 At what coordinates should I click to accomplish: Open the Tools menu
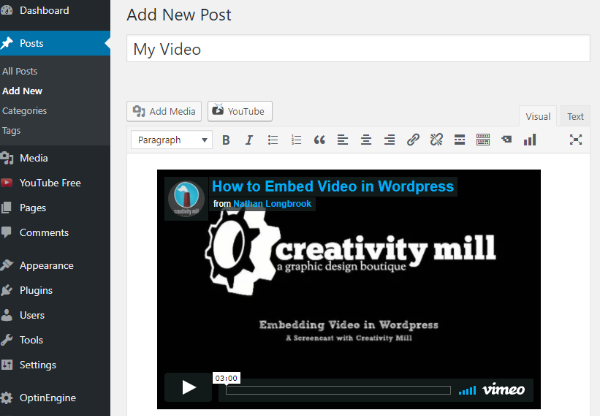pyautogui.click(x=55, y=340)
